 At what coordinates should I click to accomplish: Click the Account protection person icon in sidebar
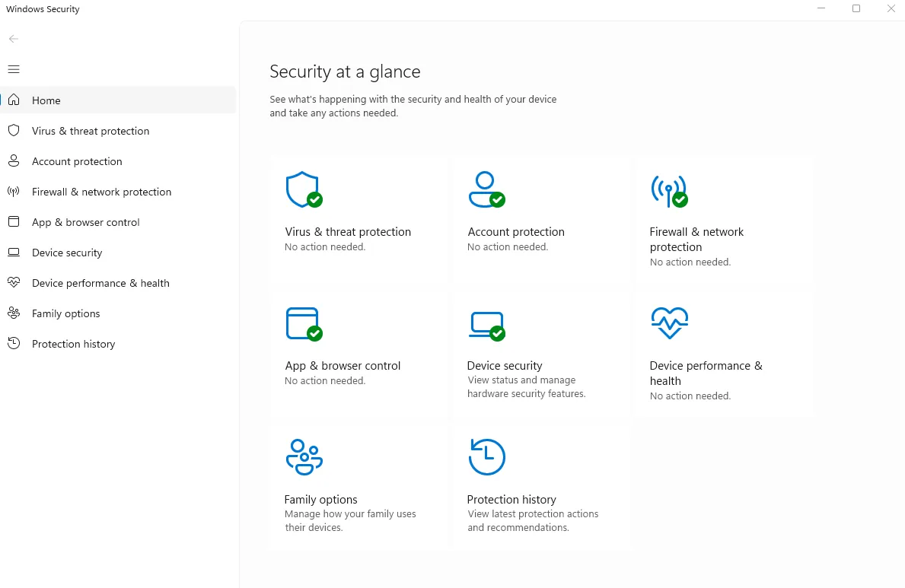coord(14,161)
